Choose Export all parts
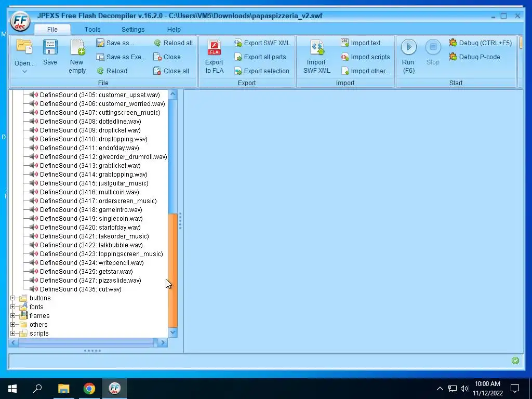 260,57
